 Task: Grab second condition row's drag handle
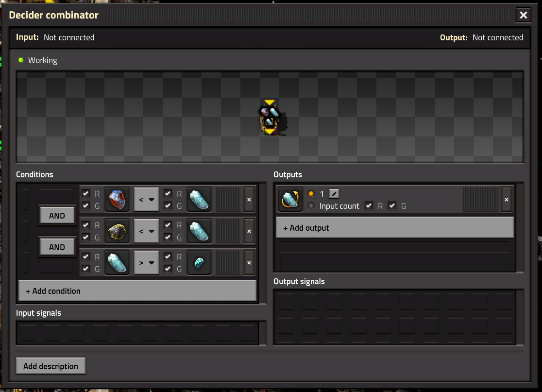pos(228,231)
